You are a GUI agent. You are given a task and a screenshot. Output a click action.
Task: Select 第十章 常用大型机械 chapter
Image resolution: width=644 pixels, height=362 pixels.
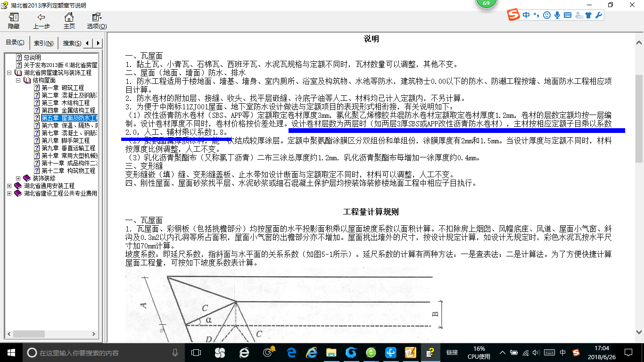click(69, 156)
